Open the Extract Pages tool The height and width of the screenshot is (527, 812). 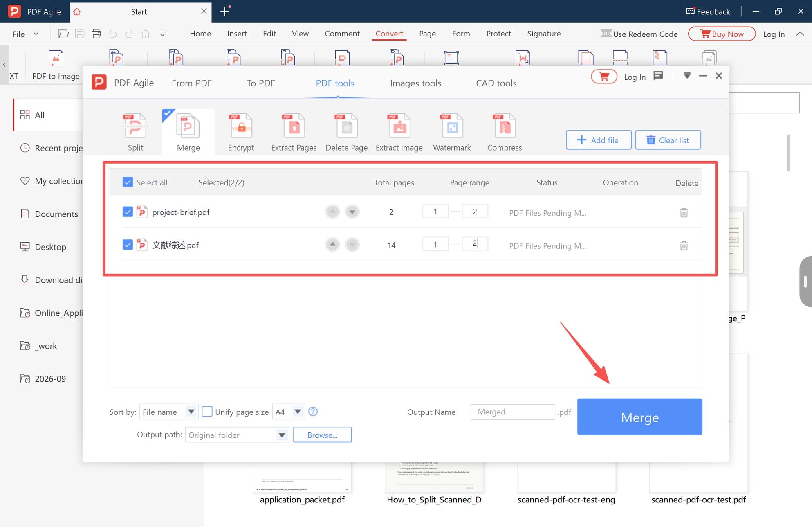tap(294, 132)
